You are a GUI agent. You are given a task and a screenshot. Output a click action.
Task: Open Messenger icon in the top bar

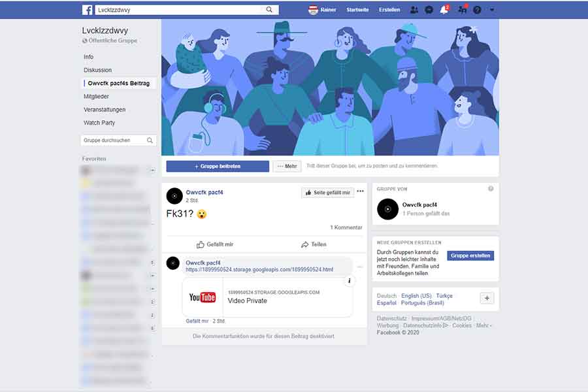coord(429,10)
